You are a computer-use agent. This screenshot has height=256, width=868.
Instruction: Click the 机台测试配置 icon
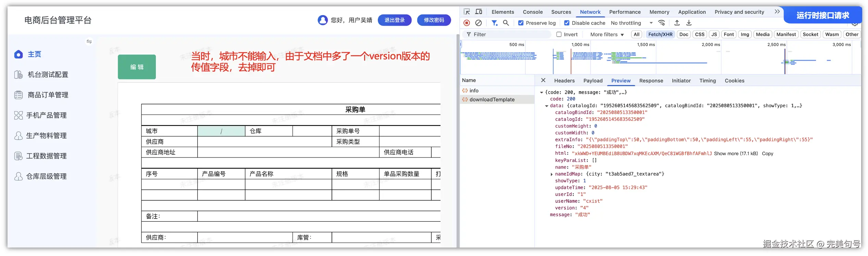(x=18, y=74)
